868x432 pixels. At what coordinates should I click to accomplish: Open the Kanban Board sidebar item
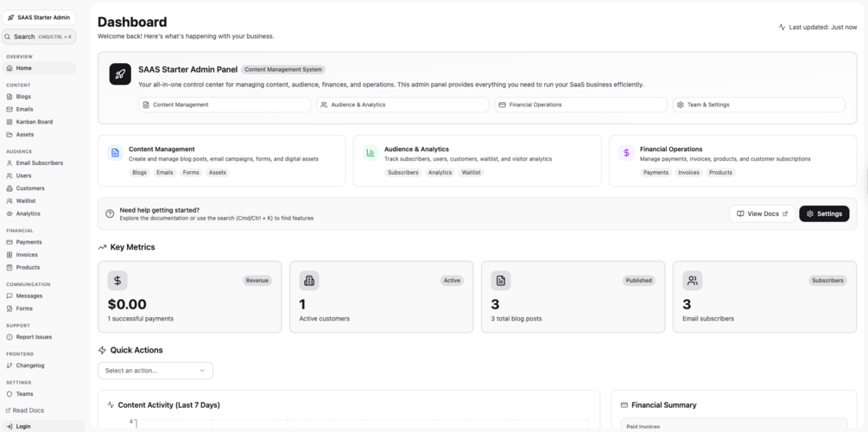34,122
